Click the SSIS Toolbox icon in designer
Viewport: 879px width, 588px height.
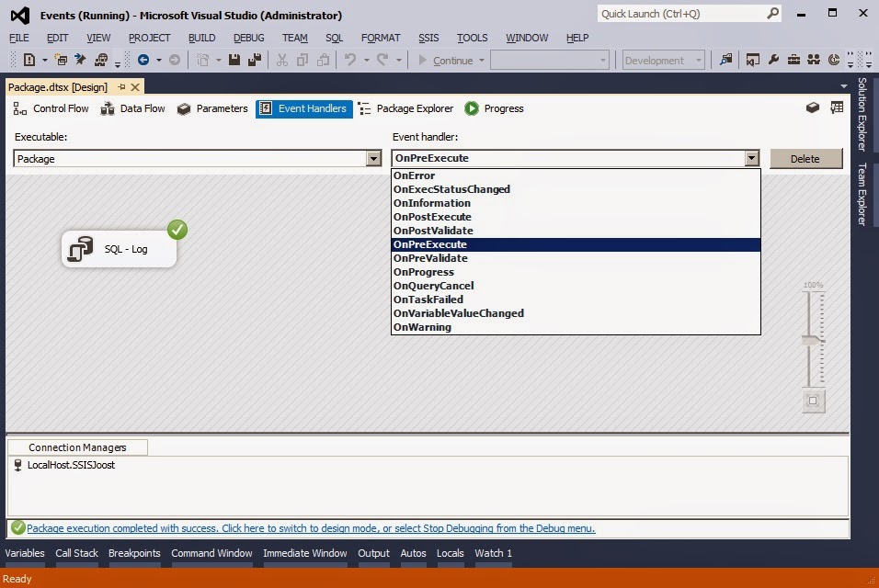812,107
